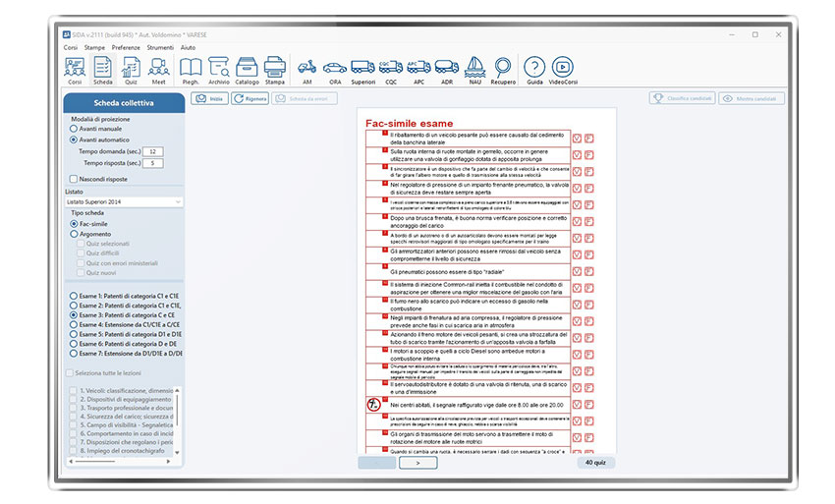Image resolution: width=835 pixels, height=504 pixels.
Task: Click the Tempo domanda seconds field
Action: point(155,151)
